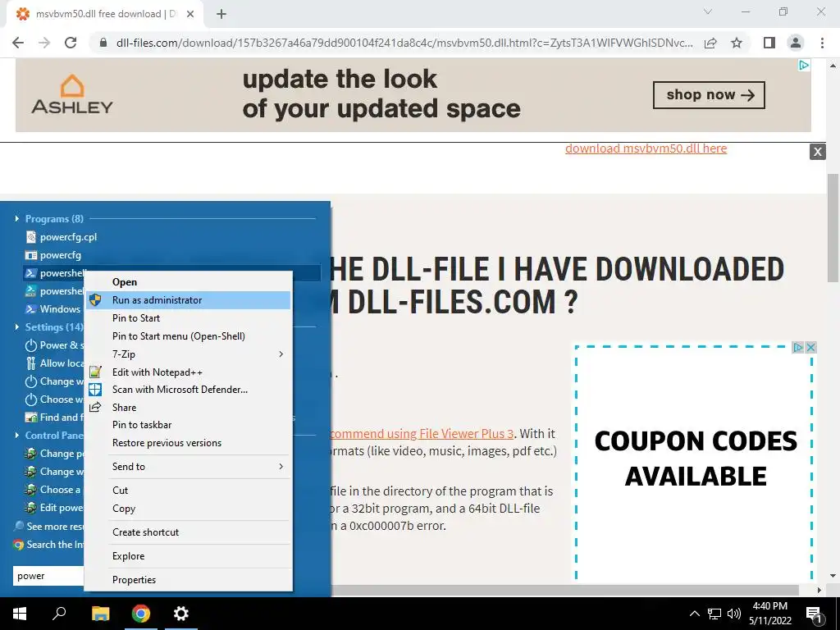The width and height of the screenshot is (840, 630).
Task: Click the Chrome address bar URL
Action: (x=404, y=43)
